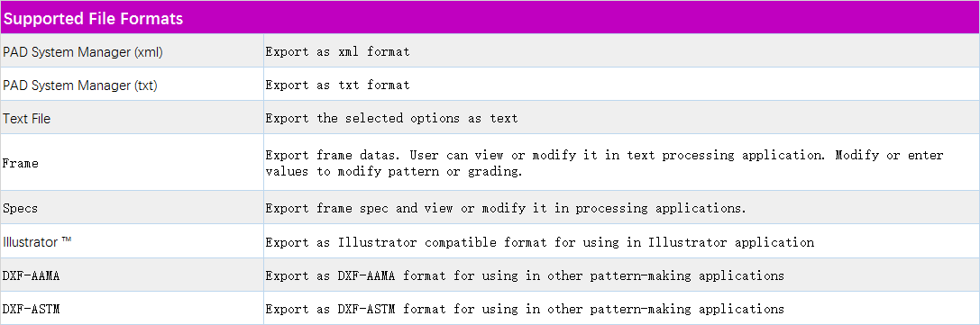Click 'Export the selected options as text'

point(392,118)
